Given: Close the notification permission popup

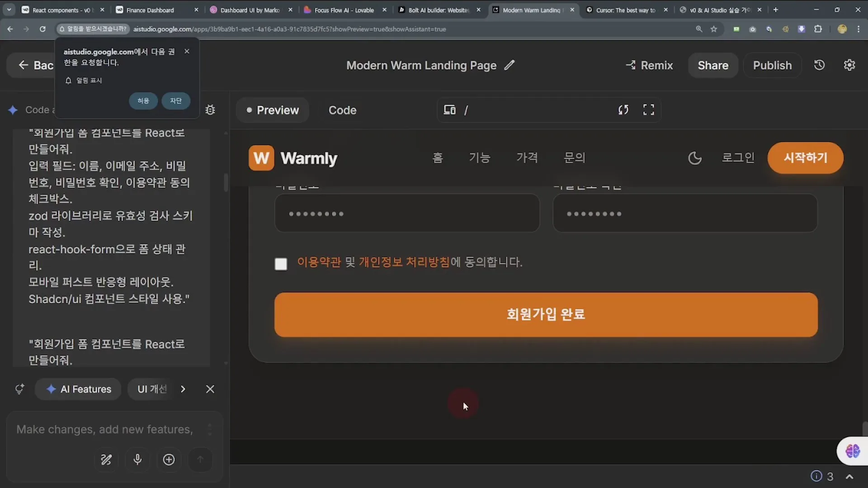Looking at the screenshot, I should point(187,52).
